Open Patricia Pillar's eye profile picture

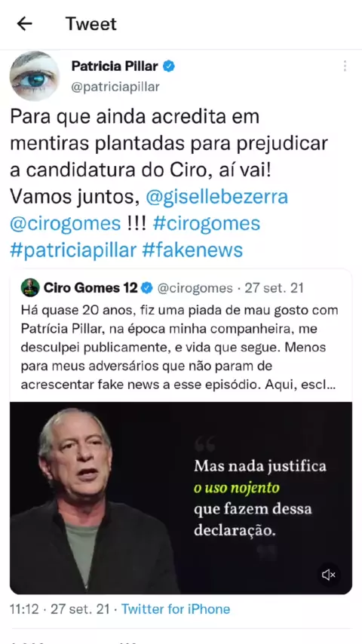(x=35, y=76)
